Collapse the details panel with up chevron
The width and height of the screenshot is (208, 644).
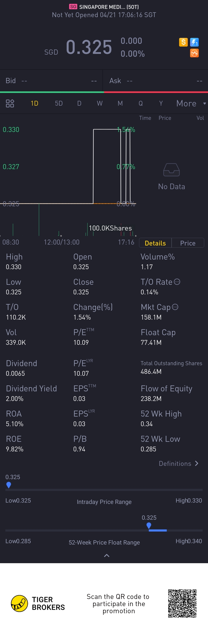107,555
